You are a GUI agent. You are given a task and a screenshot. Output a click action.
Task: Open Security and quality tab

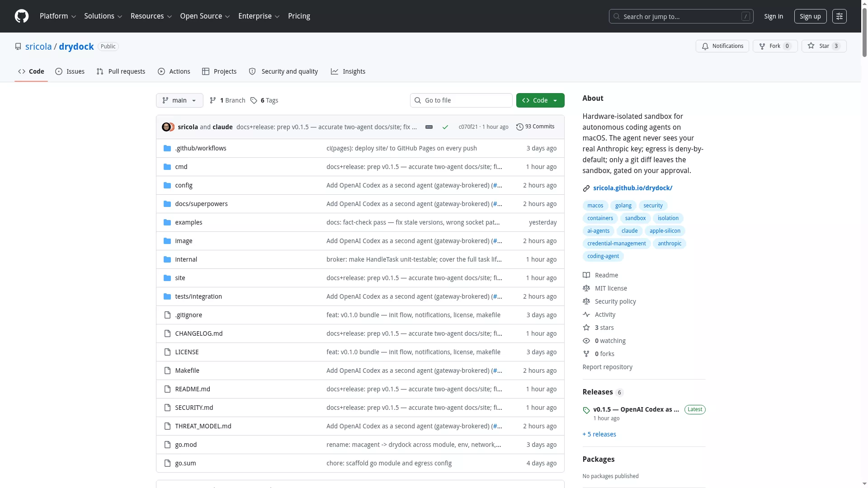(283, 71)
